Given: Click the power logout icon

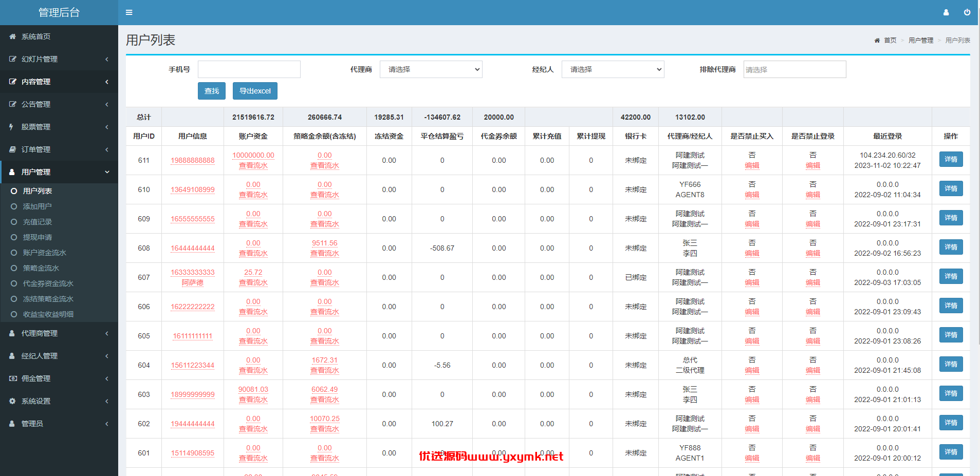Looking at the screenshot, I should (x=967, y=12).
